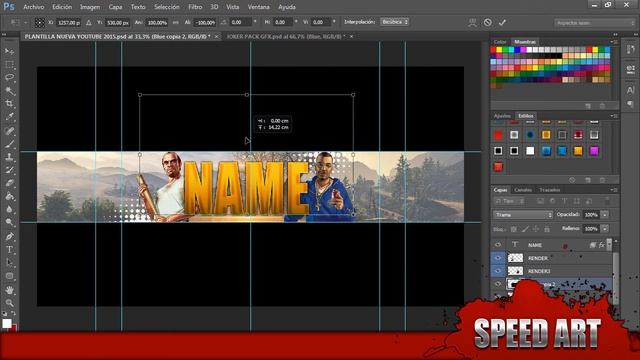Click the rotation angle input field

tap(241, 22)
